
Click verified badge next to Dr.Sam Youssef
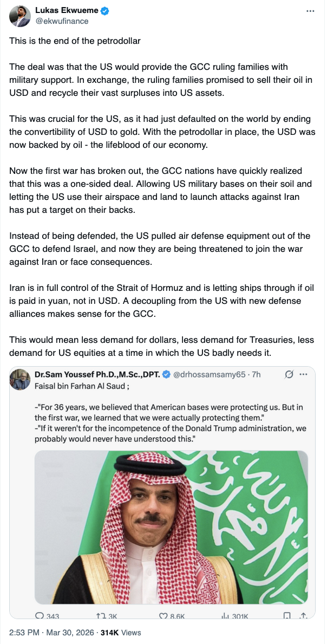pyautogui.click(x=168, y=374)
